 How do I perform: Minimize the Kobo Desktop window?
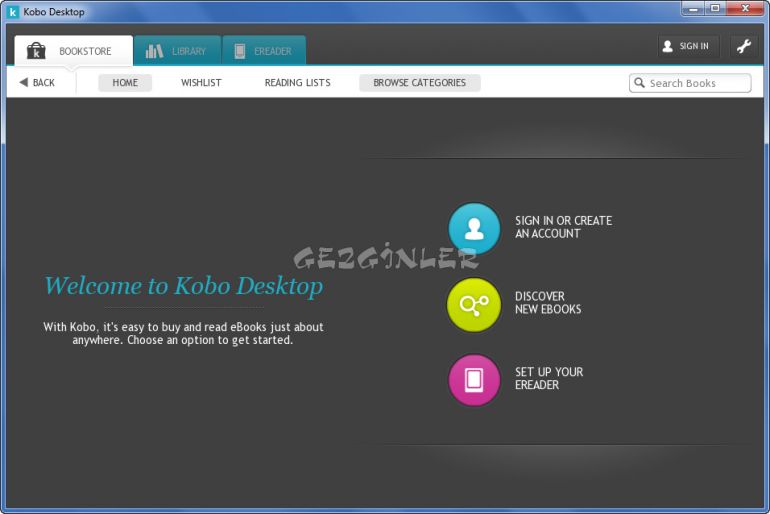(693, 8)
